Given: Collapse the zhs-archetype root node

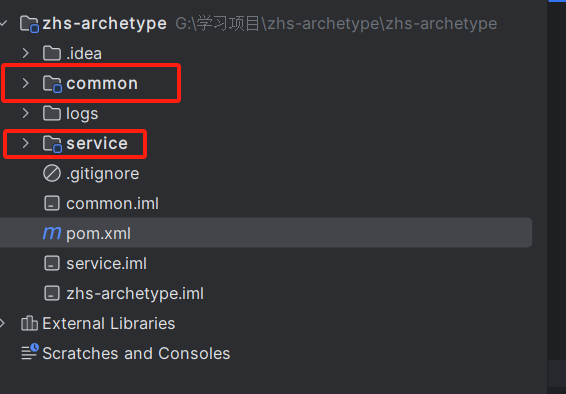Looking at the screenshot, I should pyautogui.click(x=3, y=23).
